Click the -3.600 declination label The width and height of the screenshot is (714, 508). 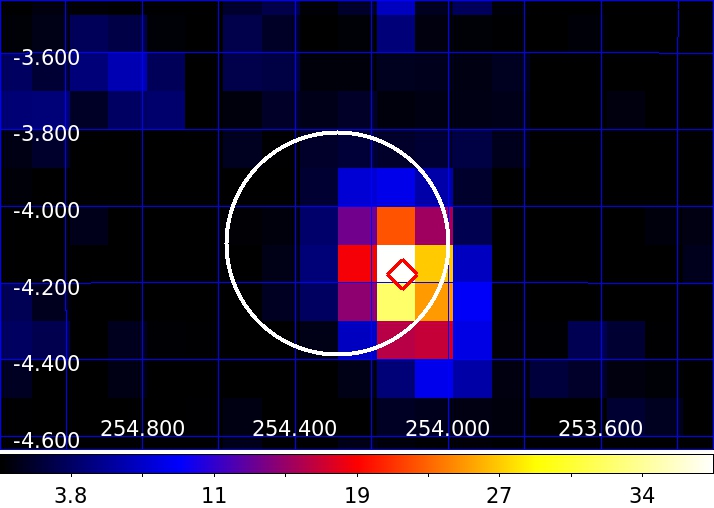point(46,57)
